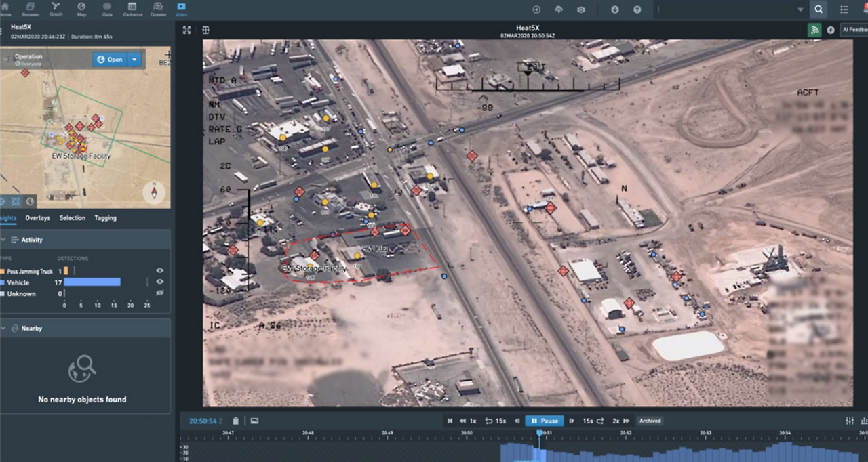Click the Vehicle detections blue bar
Screen dimensions: 868x462
[92, 282]
